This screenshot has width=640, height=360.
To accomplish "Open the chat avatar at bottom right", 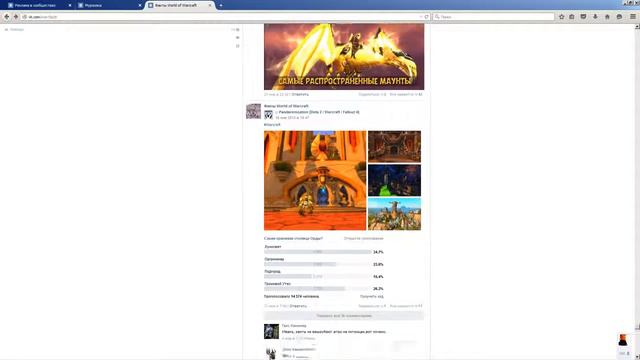I will pos(623,340).
